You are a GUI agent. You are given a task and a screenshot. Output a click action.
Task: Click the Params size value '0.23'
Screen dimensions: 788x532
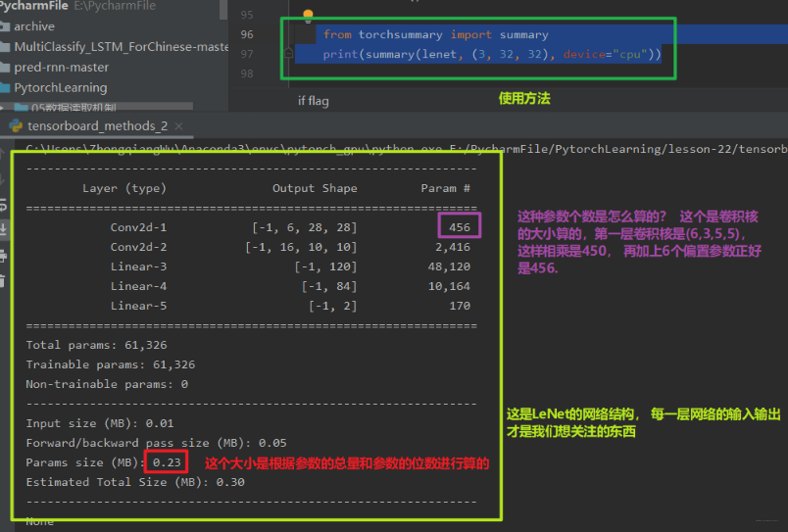pyautogui.click(x=167, y=462)
